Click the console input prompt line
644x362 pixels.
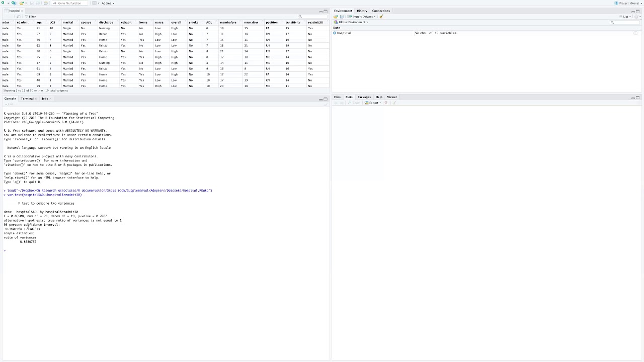(x=165, y=250)
